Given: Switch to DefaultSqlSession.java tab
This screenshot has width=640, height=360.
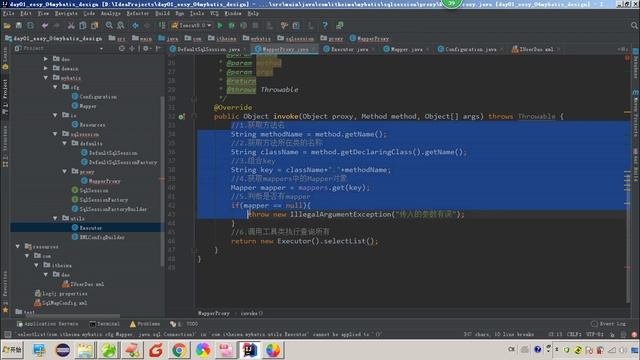Looking at the screenshot, I should (208, 49).
